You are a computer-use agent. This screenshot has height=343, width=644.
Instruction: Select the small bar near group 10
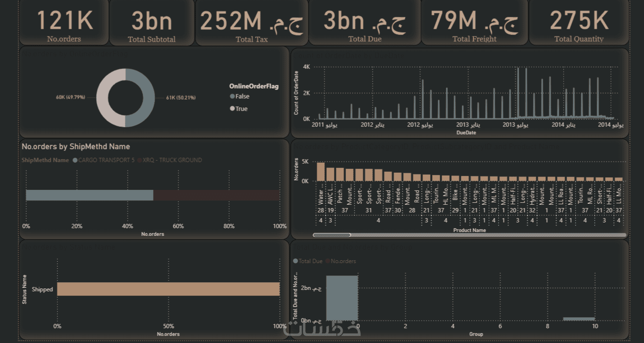coord(579,319)
